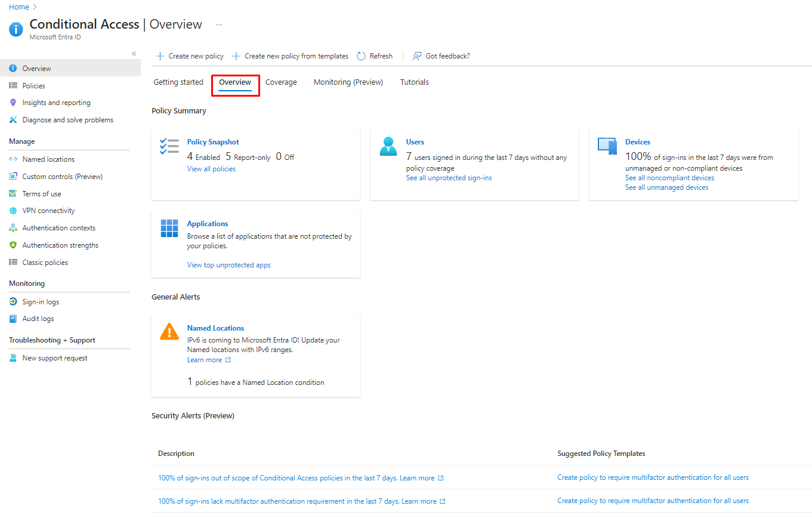The height and width of the screenshot is (518, 812).
Task: Open VPN connectivity in sidebar
Action: pyautogui.click(x=48, y=211)
